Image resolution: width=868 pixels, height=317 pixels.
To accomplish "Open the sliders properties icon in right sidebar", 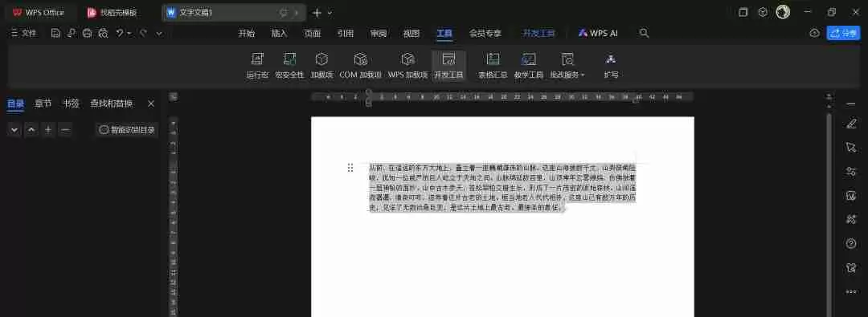I will tap(851, 172).
